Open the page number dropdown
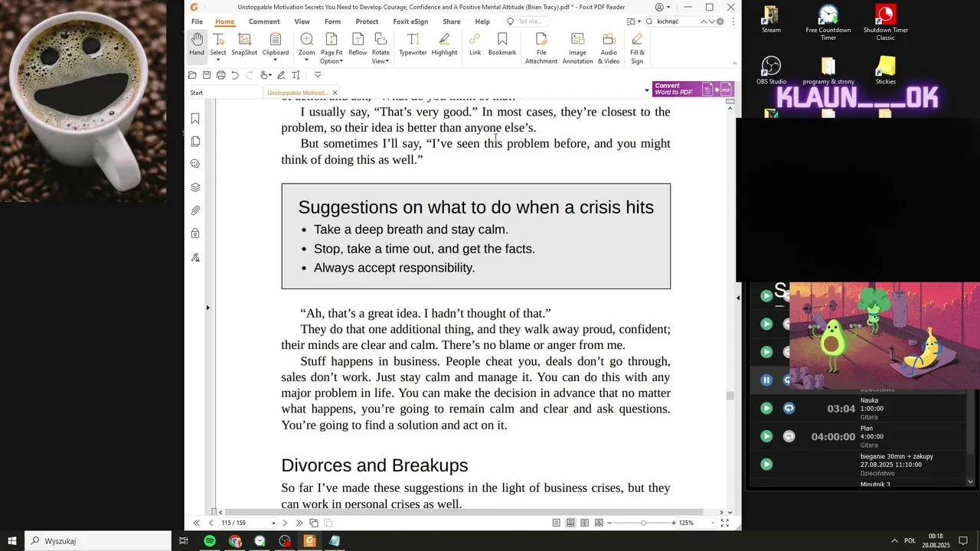 273,523
